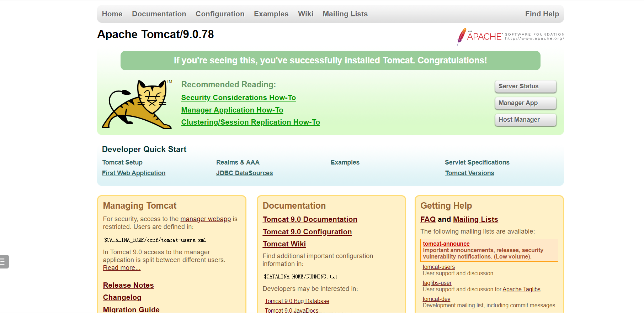Screen dimensions: 644x313
Task: Select Examples in the top nav bar
Action: point(271,14)
